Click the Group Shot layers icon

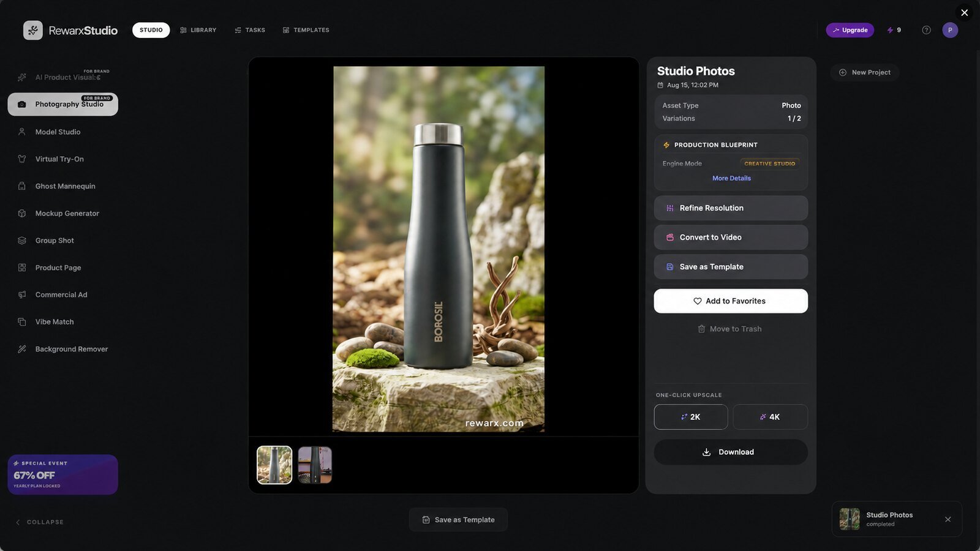point(22,241)
